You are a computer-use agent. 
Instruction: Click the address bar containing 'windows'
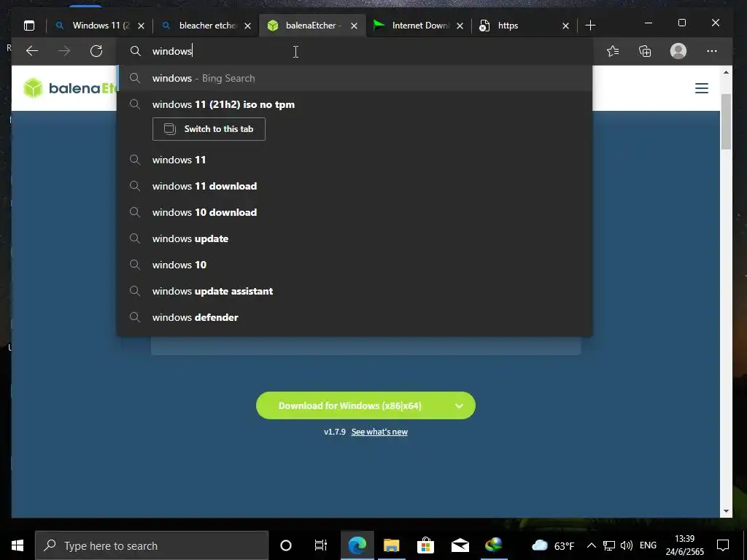(355, 51)
